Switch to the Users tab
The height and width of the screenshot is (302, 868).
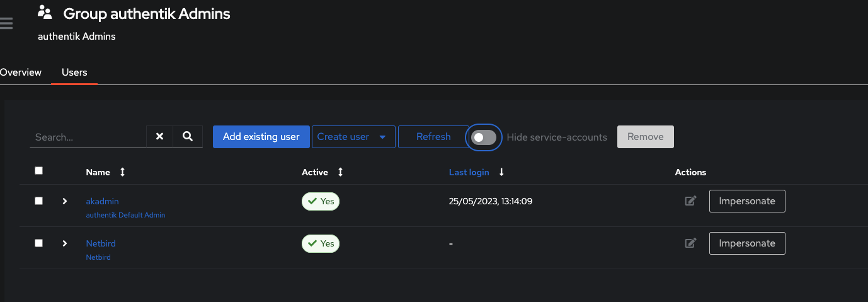tap(74, 73)
